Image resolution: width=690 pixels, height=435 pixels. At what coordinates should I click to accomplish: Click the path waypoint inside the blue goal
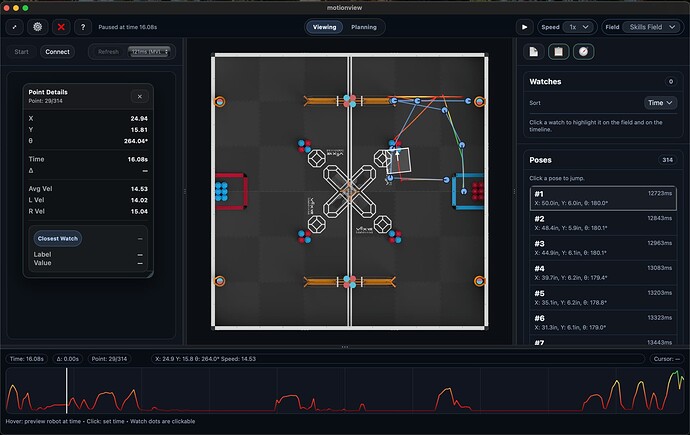(464, 191)
